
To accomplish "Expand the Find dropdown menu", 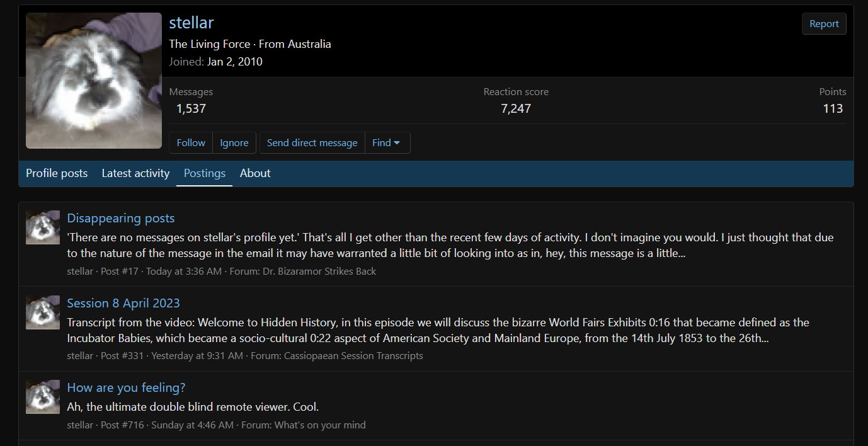I will (x=386, y=143).
